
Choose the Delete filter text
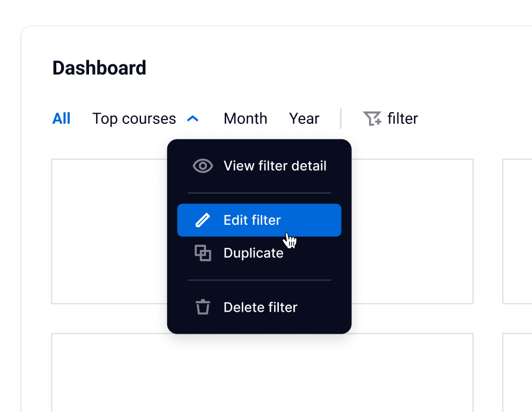point(260,307)
